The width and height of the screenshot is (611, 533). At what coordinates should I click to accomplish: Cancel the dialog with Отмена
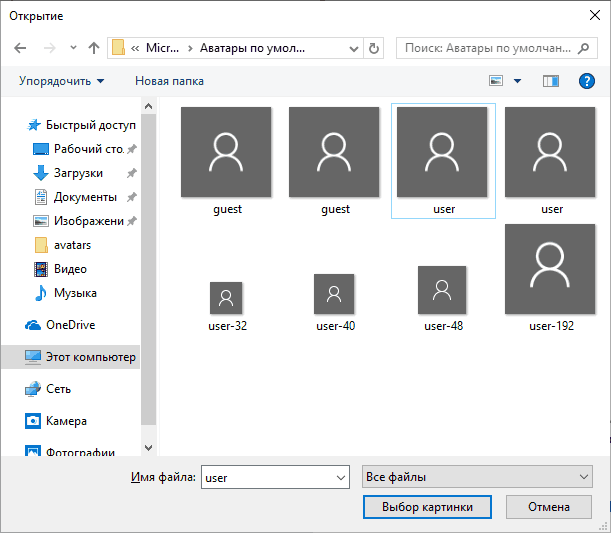point(549,507)
